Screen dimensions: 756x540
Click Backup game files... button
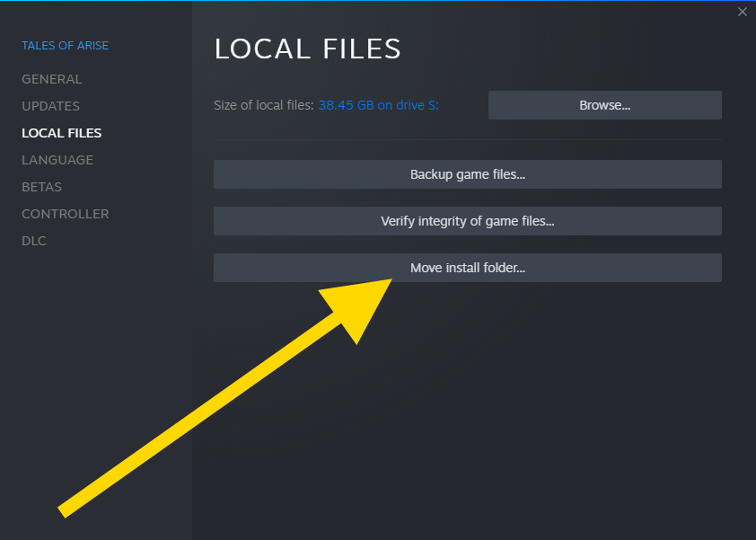[467, 174]
